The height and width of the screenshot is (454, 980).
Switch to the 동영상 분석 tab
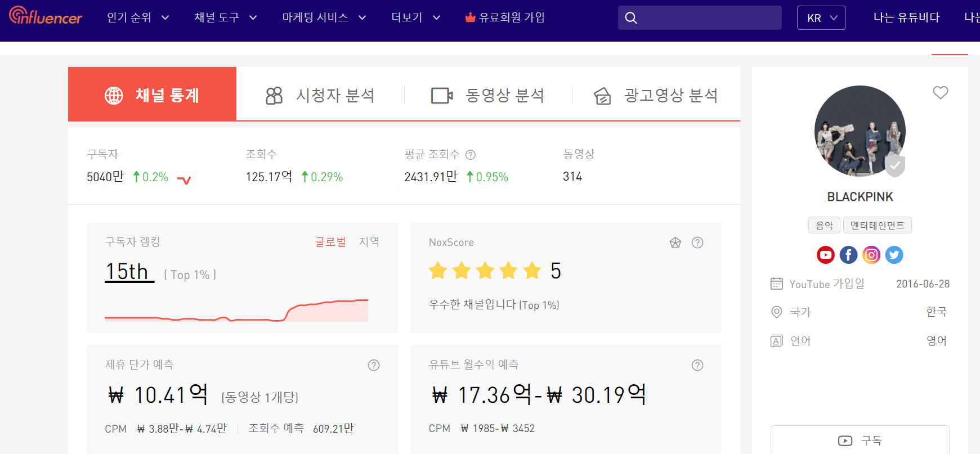487,95
